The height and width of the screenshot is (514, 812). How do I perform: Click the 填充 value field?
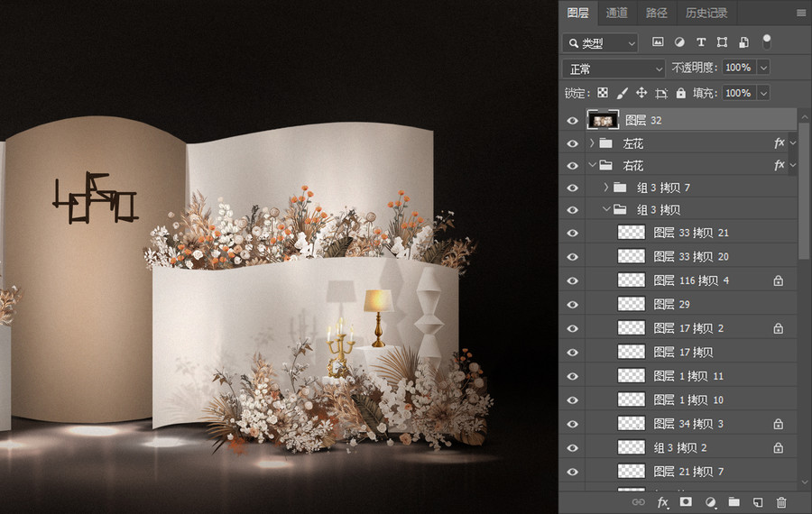739,93
